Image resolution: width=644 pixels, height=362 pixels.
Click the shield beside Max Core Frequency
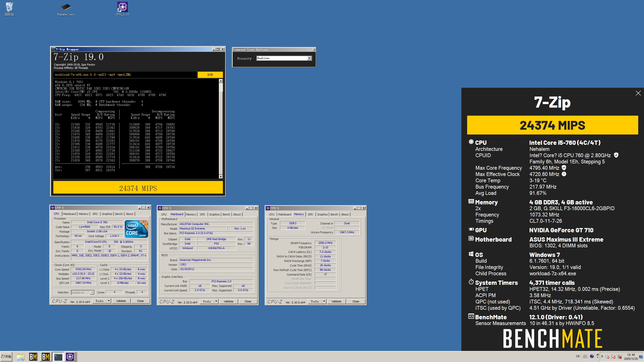tap(564, 168)
